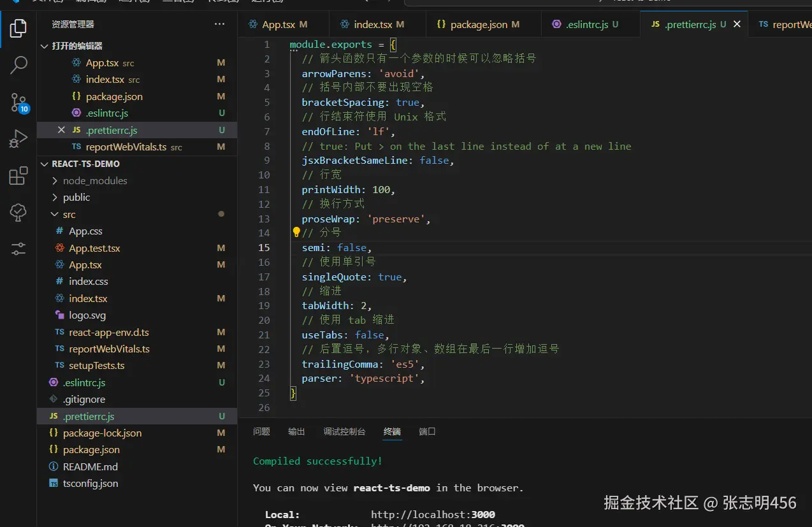Open the sliders settings icon in activity bar

pos(18,249)
